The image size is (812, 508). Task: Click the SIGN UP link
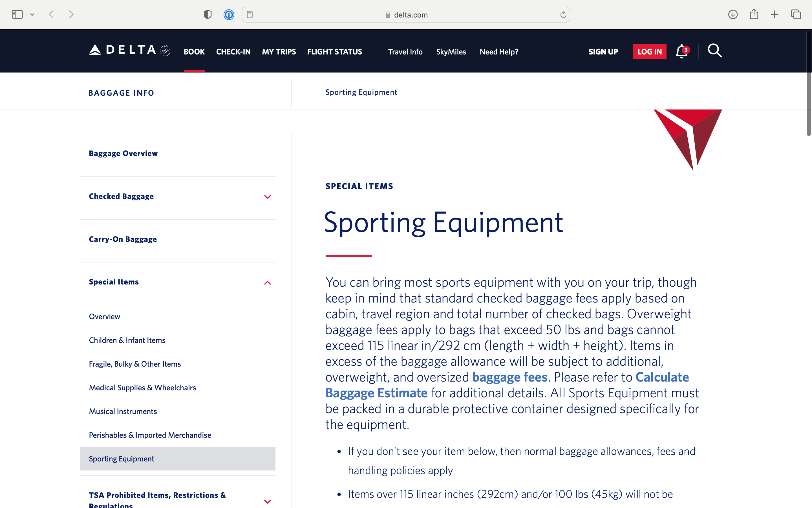click(603, 52)
